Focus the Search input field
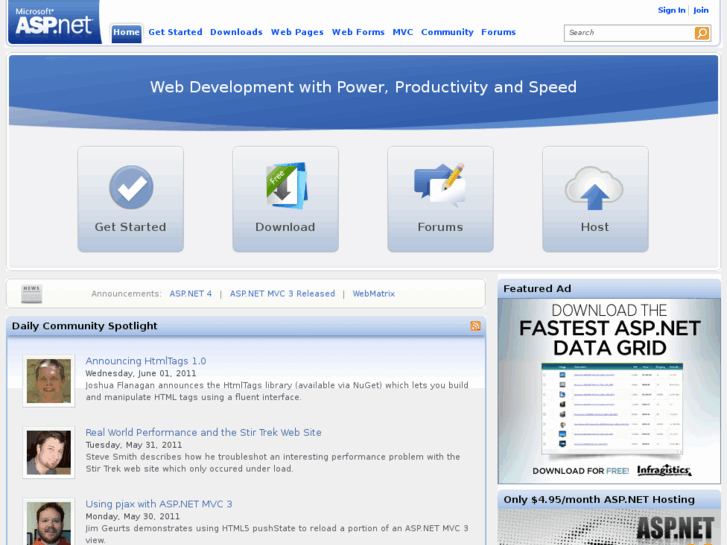This screenshot has width=727, height=545. tap(629, 33)
